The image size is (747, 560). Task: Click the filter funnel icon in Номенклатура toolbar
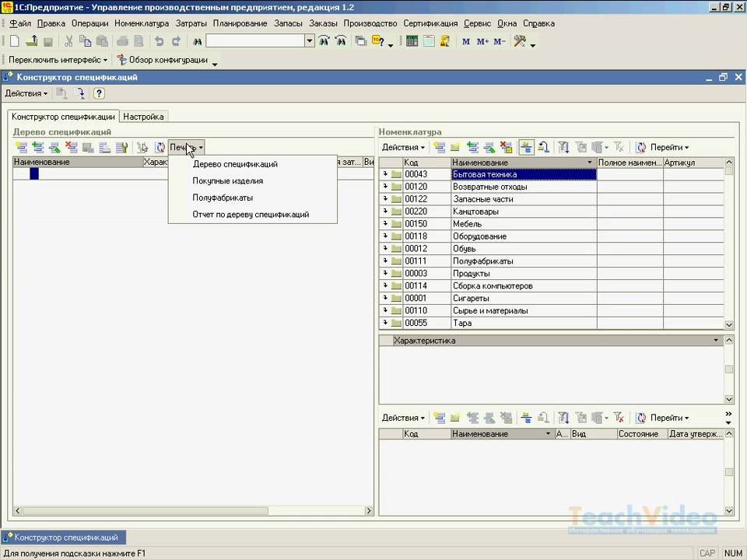[563, 148]
